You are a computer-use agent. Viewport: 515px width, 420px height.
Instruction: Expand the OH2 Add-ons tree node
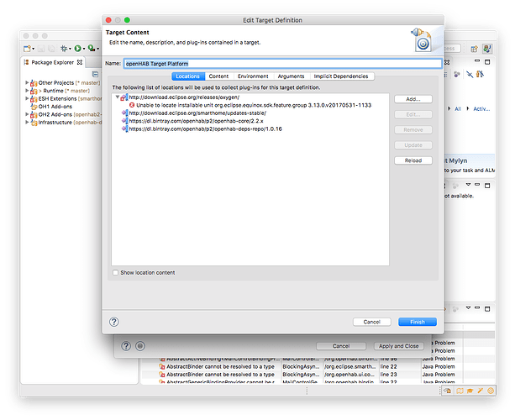point(27,114)
